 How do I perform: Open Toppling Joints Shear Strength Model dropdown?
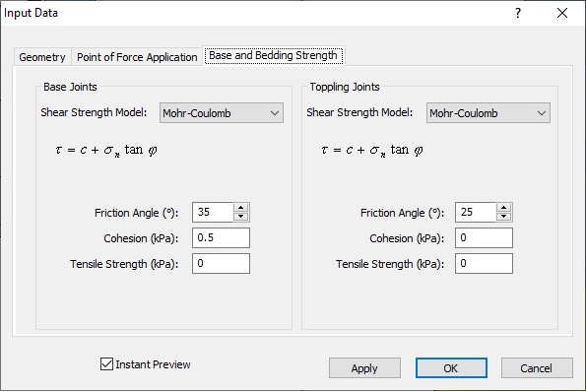[x=488, y=113]
